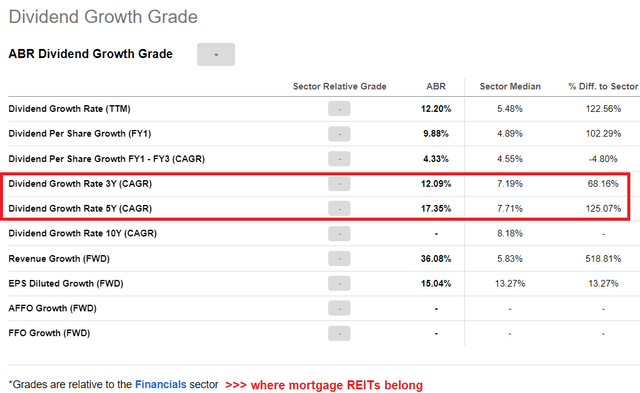The height and width of the screenshot is (393, 640).
Task: Click the 125.07% difference value
Action: (x=603, y=209)
